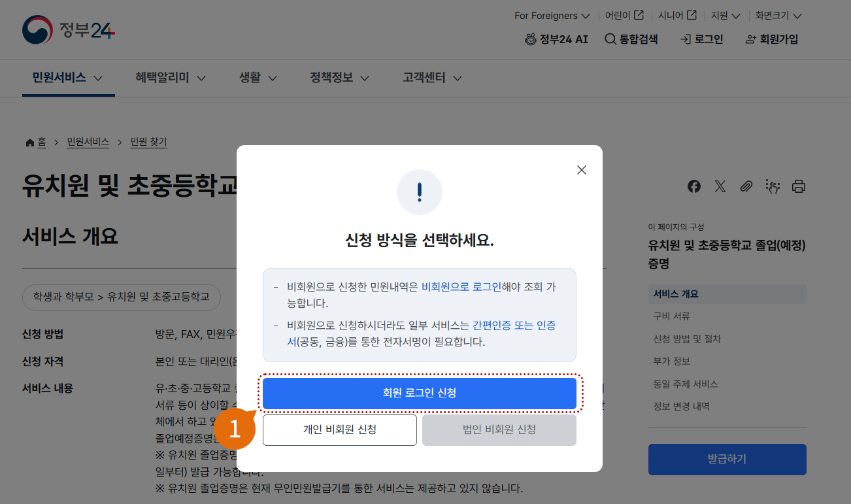Click the 신청 방법 row label
The height and width of the screenshot is (504, 851).
43,335
